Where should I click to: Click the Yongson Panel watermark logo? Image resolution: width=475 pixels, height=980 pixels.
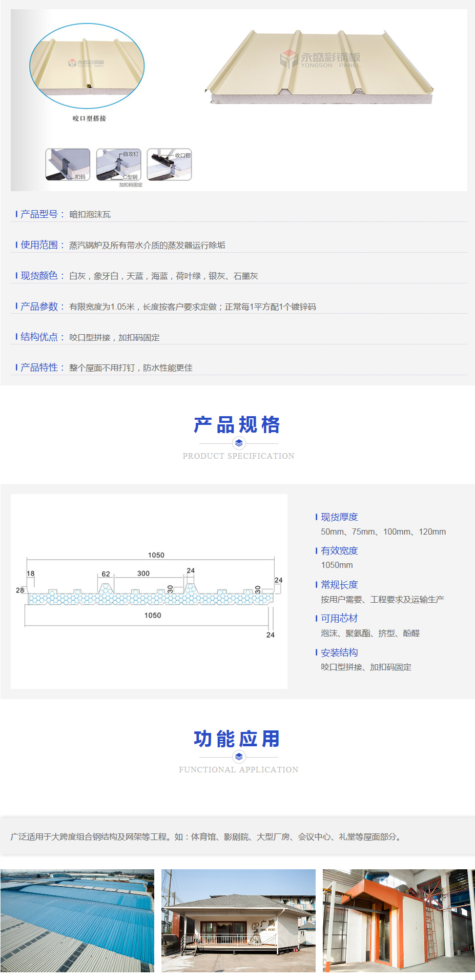coord(320,59)
